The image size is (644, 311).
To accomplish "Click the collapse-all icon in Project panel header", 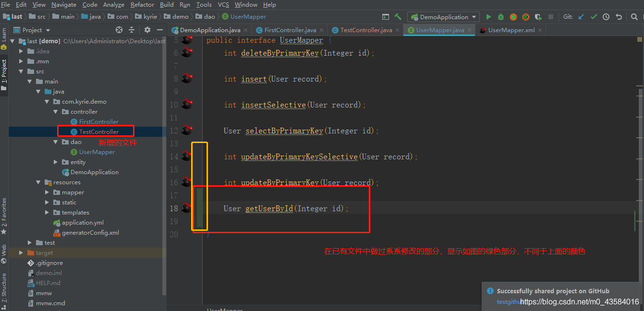I will point(132,30).
